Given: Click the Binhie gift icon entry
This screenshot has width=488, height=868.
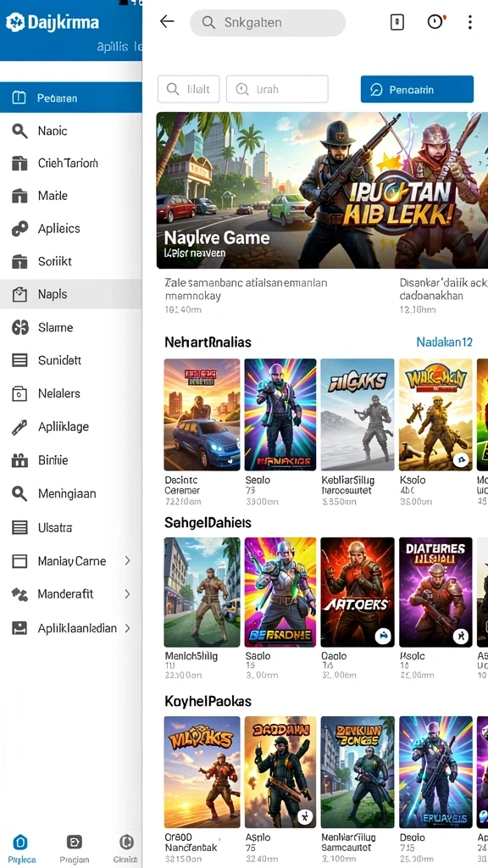Looking at the screenshot, I should click(x=20, y=460).
